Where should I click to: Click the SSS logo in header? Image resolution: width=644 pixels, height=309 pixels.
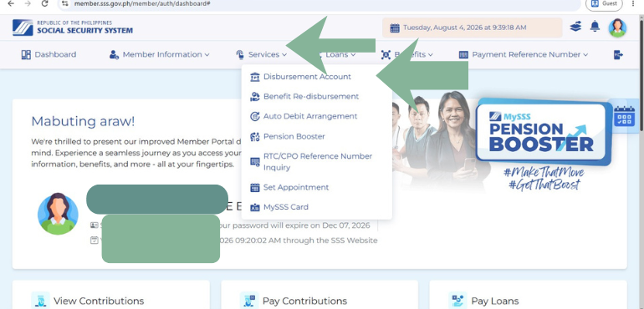click(23, 28)
